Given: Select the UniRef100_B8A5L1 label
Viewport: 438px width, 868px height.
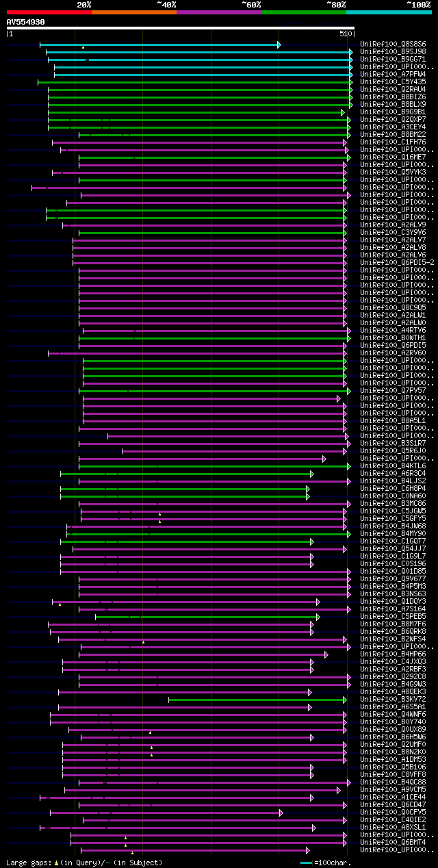Looking at the screenshot, I should (394, 421).
